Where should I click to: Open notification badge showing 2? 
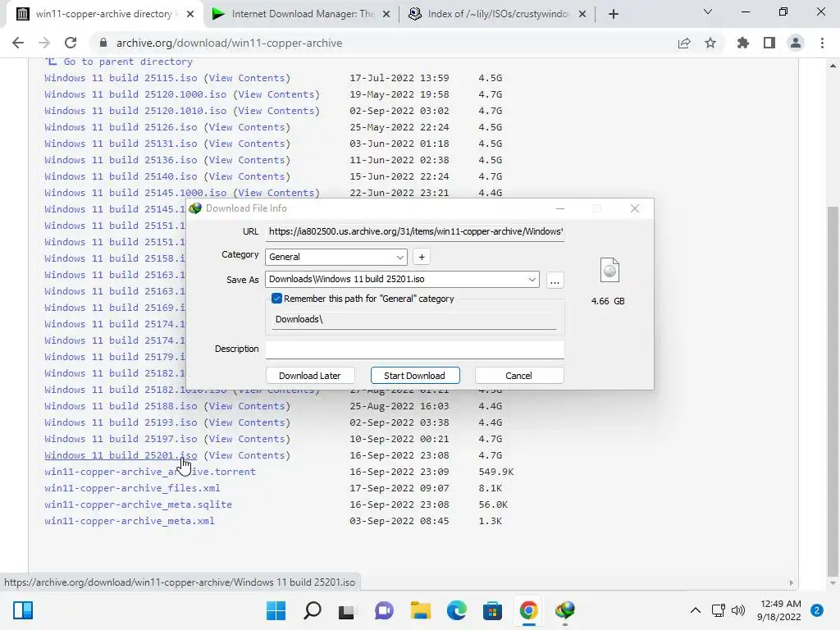pyautogui.click(x=817, y=610)
